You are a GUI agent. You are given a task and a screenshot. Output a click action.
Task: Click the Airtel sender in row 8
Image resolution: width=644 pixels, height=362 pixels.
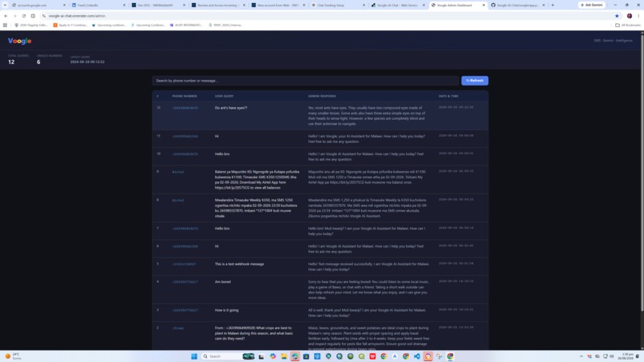[x=178, y=201]
